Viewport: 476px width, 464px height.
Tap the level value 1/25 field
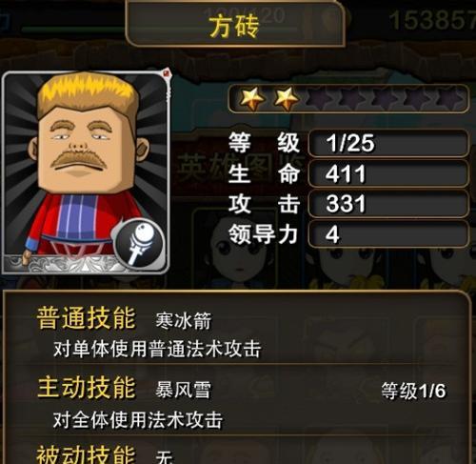[x=388, y=143]
